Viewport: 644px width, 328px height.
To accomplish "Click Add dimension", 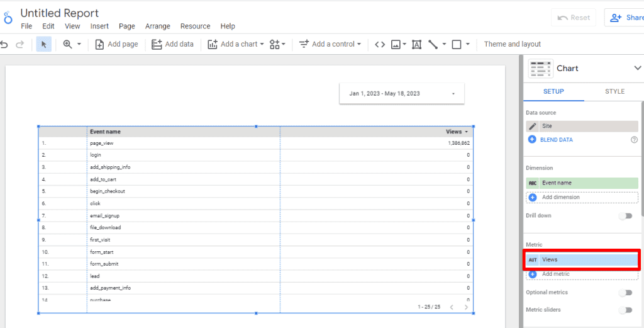I will coord(582,197).
